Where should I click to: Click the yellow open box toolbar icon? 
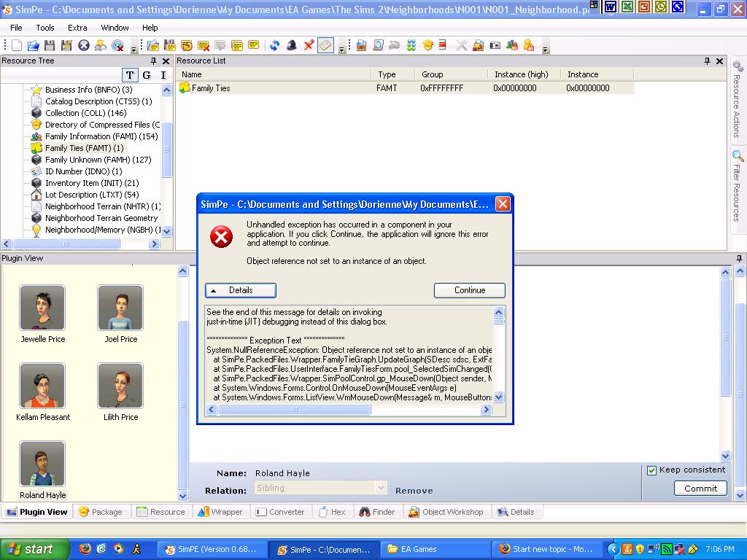[x=427, y=46]
